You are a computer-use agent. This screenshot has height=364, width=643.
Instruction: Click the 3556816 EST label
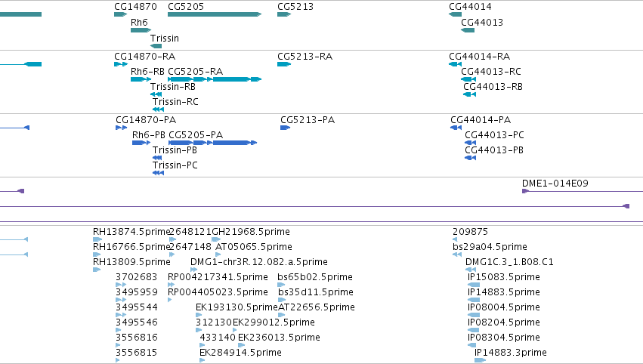point(137,338)
